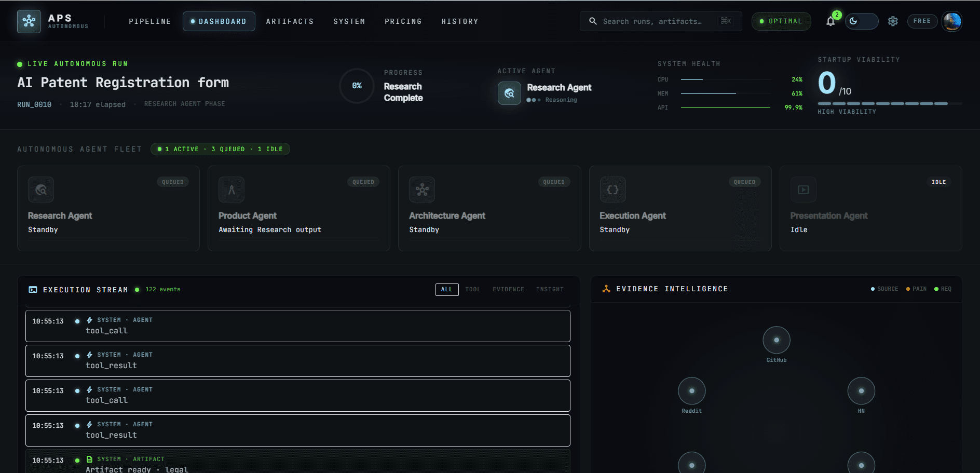Click the Execution Stream terminal icon
Image resolution: width=980 pixels, height=473 pixels.
tap(33, 290)
